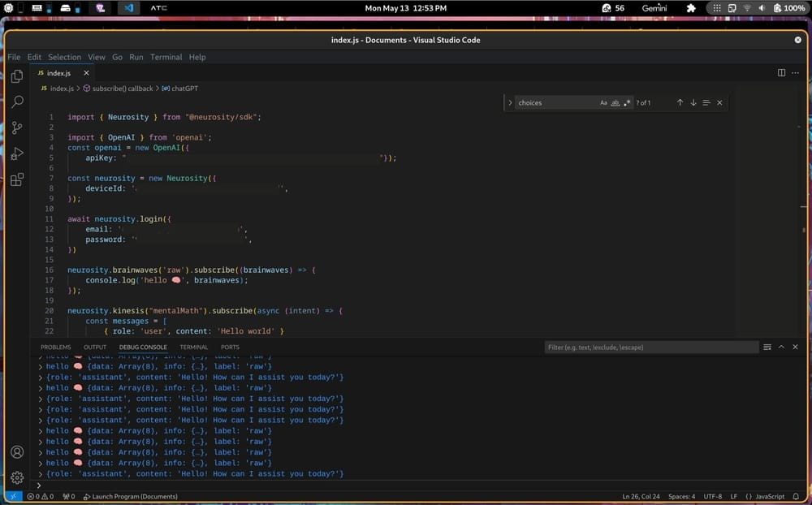
Task: Click the split editor right icon
Action: pyautogui.click(x=781, y=73)
